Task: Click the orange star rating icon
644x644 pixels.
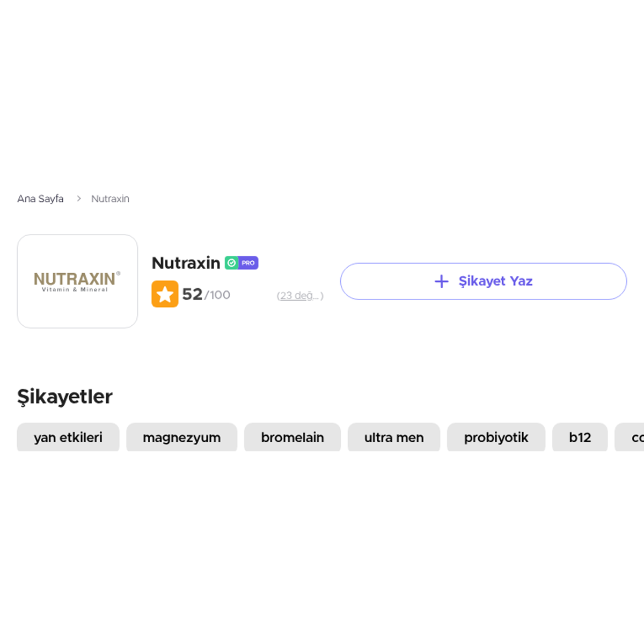Action: point(165,294)
